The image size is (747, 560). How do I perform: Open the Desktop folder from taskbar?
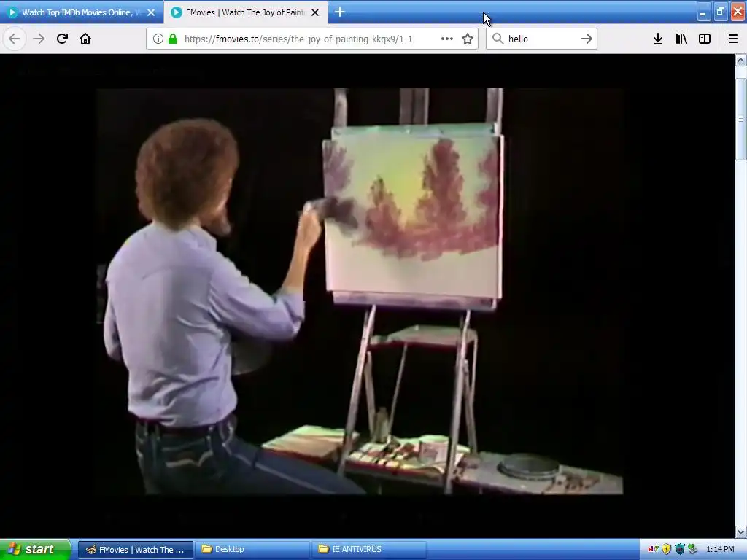252,550
